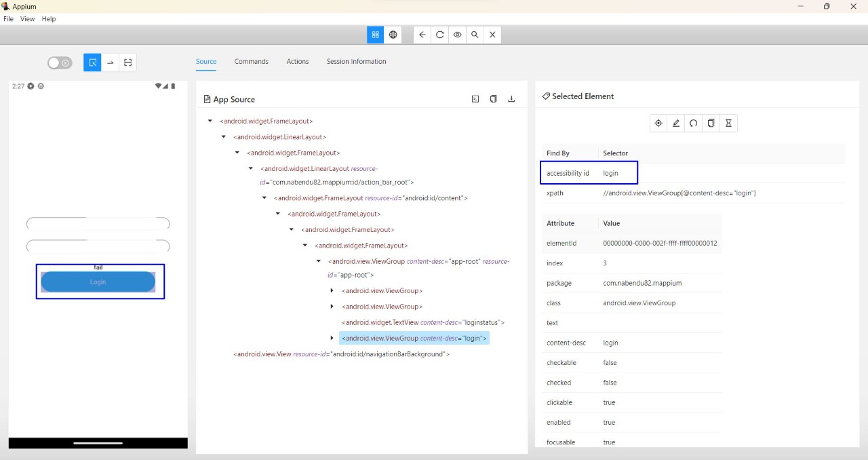The image size is (868, 460).
Task: Collapse the app-root ViewGroup node
Action: (319, 261)
